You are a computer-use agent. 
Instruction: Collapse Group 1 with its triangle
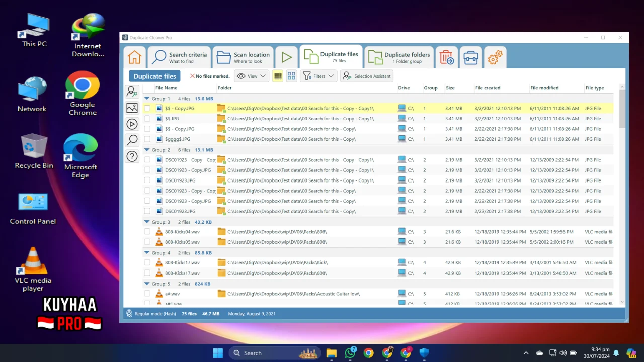(x=147, y=99)
